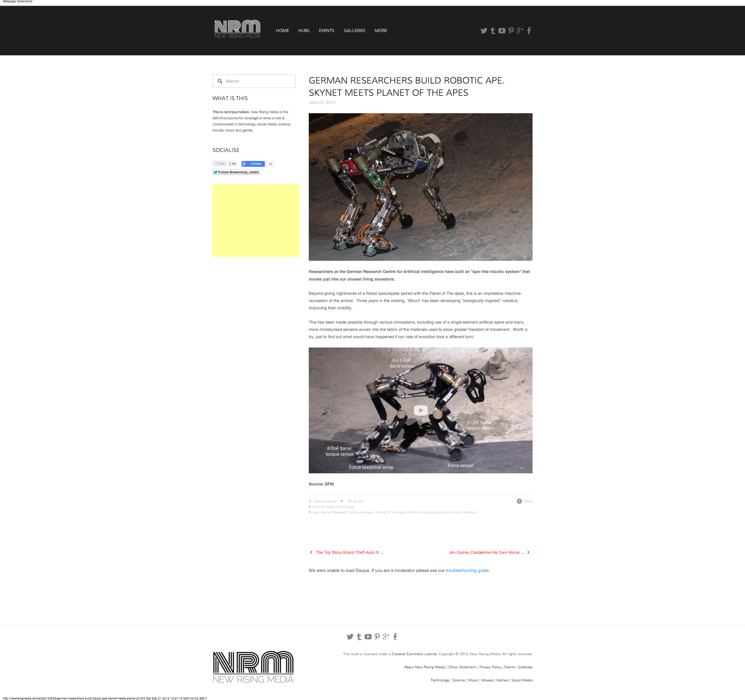Click the magnifier icon in the search box
This screenshot has width=745, height=700.
(220, 81)
